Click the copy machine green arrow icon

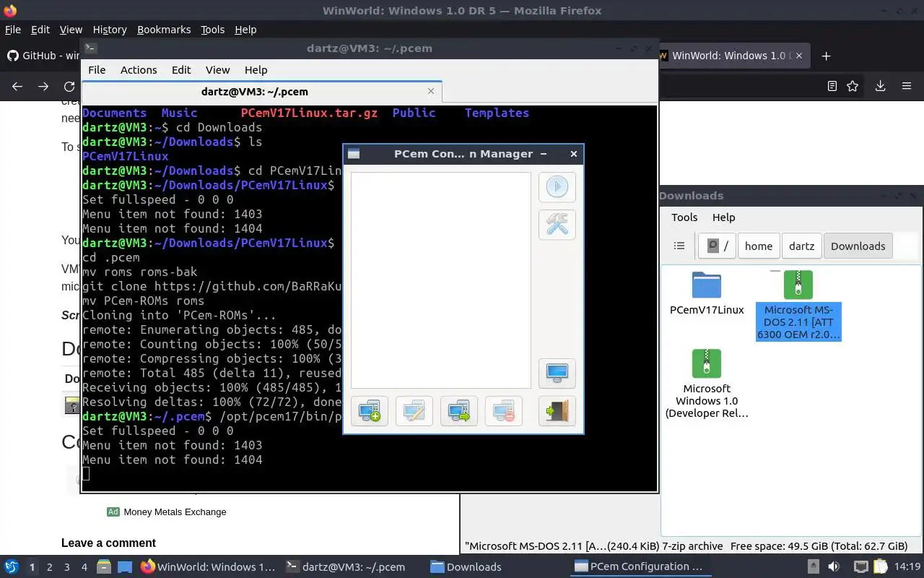point(459,411)
